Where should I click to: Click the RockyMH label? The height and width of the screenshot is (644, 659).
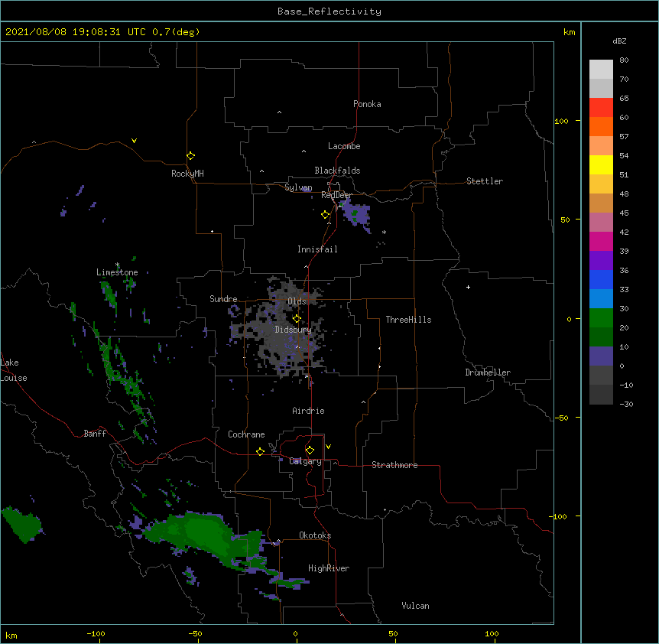pos(187,174)
